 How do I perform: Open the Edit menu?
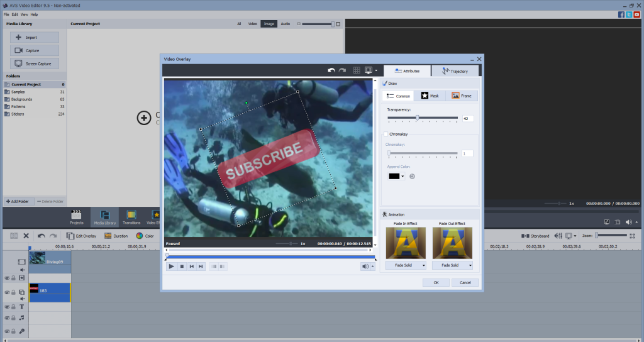point(14,14)
